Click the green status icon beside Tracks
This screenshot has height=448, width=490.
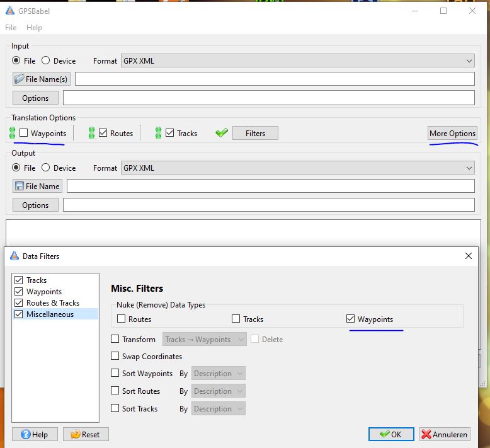point(159,133)
